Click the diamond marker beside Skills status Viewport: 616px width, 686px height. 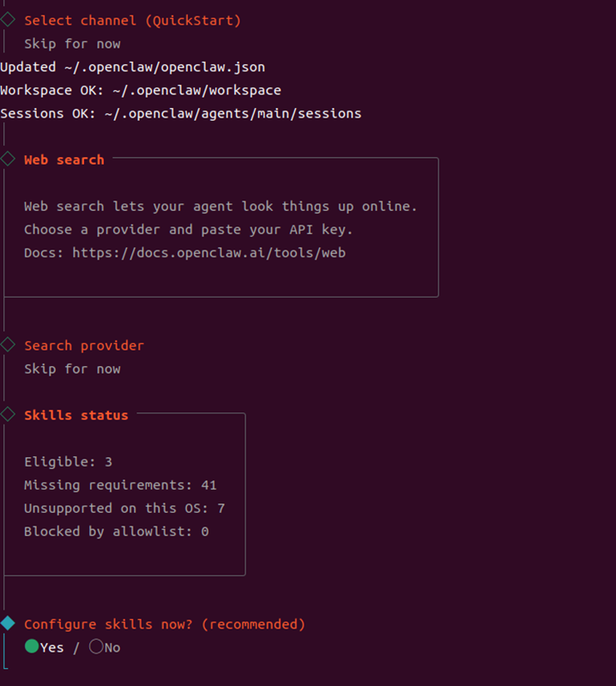8,414
